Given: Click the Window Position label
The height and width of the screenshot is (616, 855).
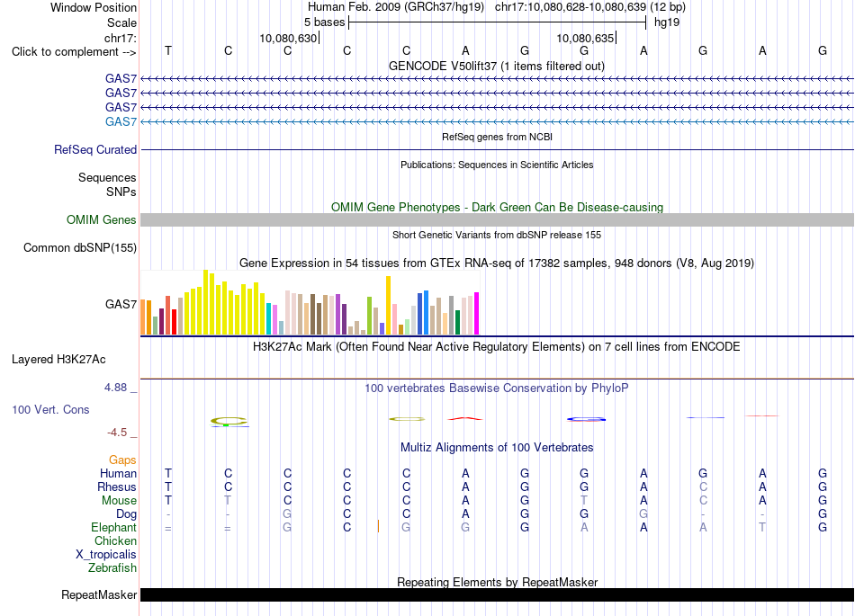Looking at the screenshot, I should [x=94, y=7].
